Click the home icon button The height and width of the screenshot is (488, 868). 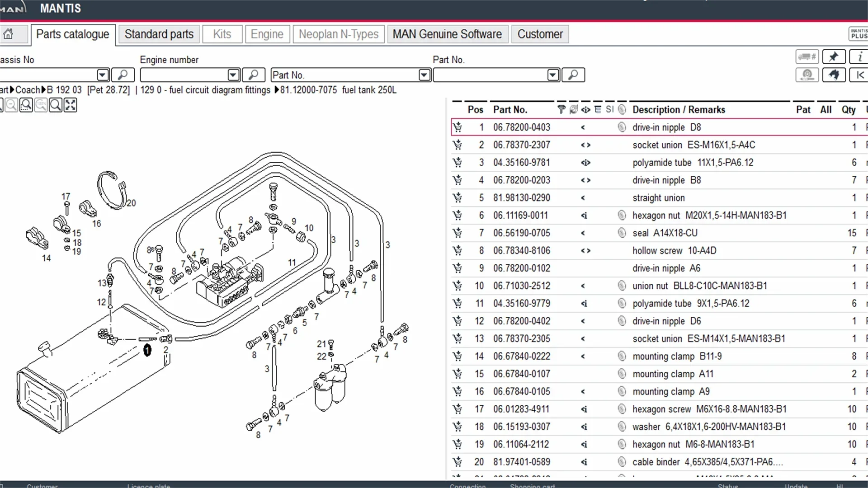(x=8, y=34)
